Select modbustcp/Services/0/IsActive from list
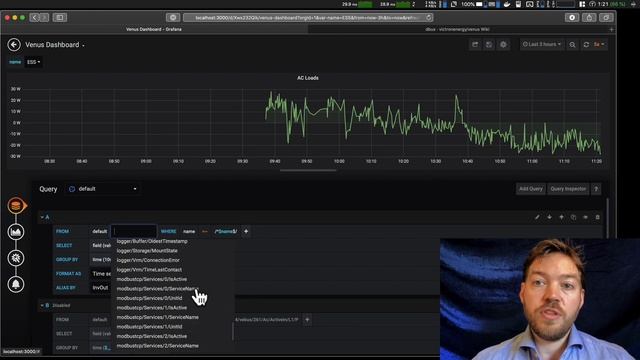640x360 pixels. (x=151, y=279)
